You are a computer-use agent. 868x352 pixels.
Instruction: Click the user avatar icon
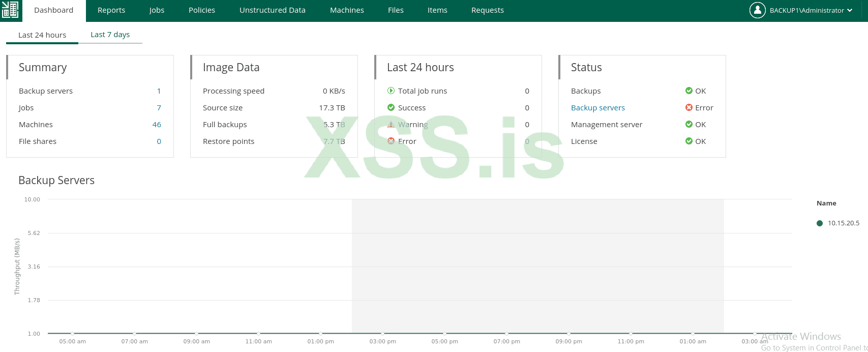757,10
